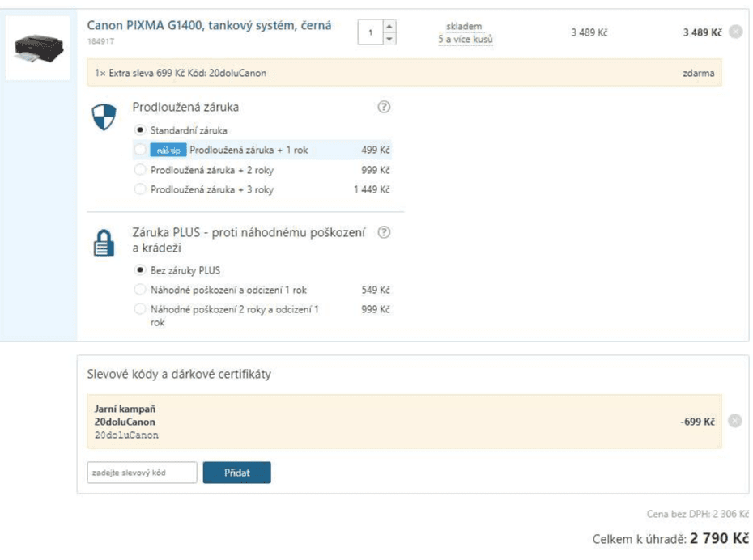Click the 499 Kč warranty price

pos(376,151)
